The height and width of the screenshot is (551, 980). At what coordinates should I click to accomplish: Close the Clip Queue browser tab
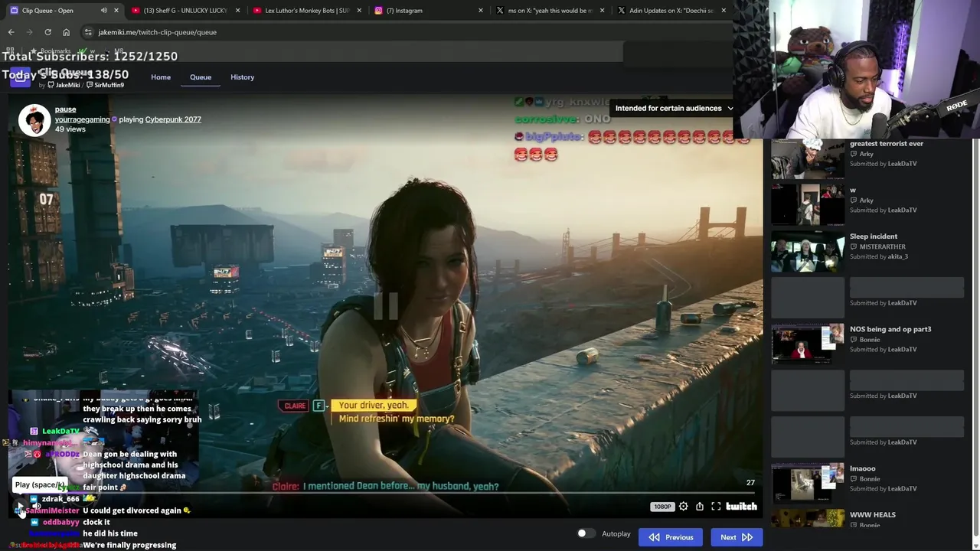click(116, 11)
